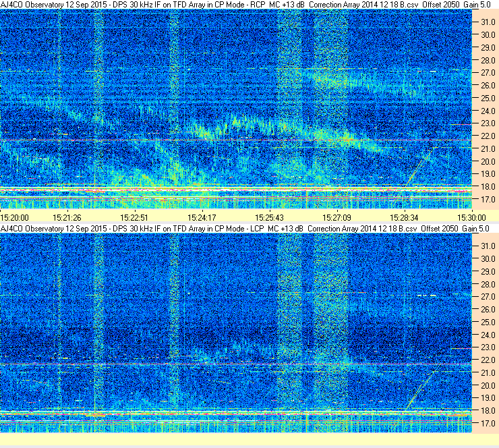499x448 pixels.
Task: Click the 31.0 frequency label in LCP panel
Action: click(488, 246)
